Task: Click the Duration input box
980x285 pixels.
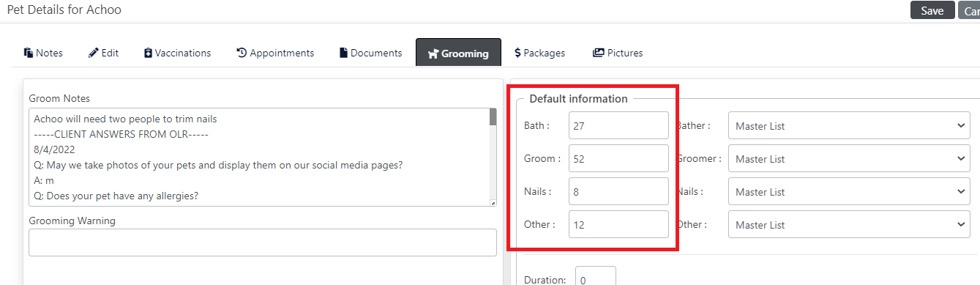Action: pos(596,277)
